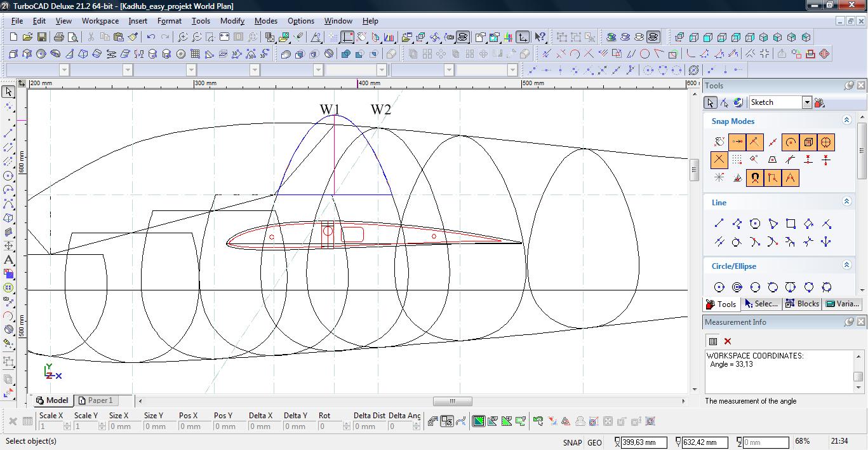Open the Modify menu

(x=232, y=21)
